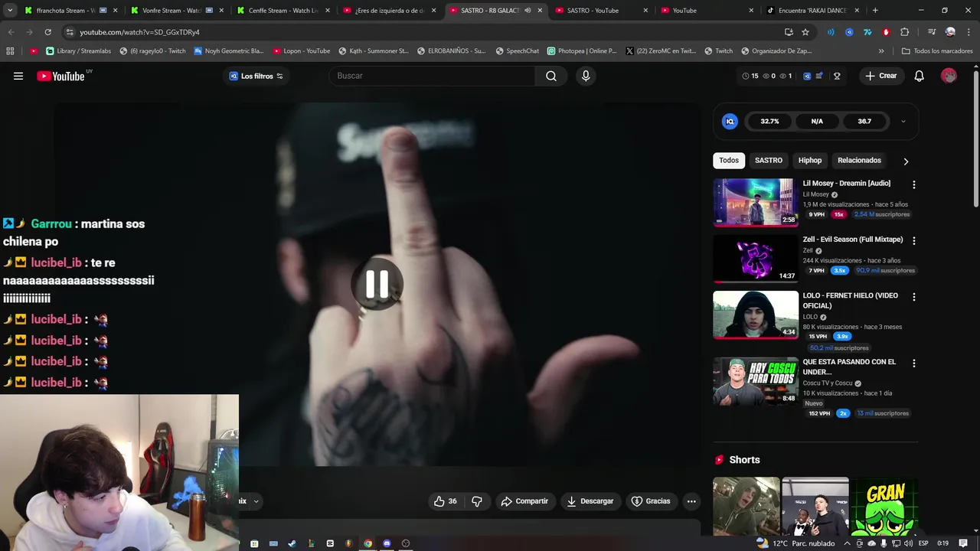Open the Photopea bookmark
This screenshot has width=980, height=551.
(x=582, y=51)
